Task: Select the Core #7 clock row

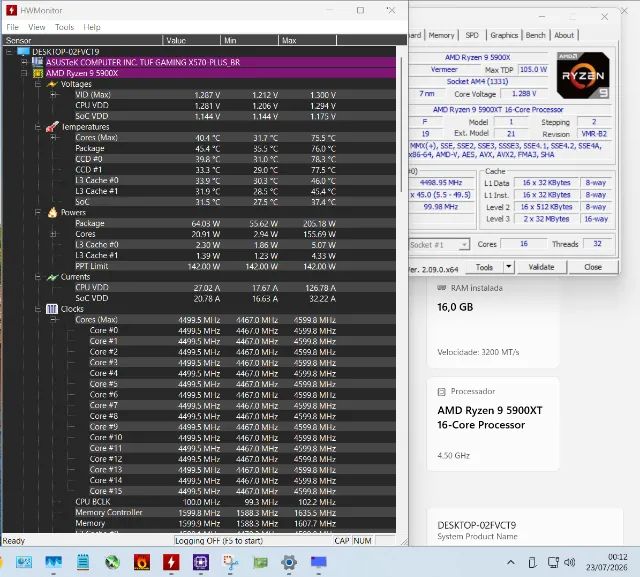Action: 199,406
